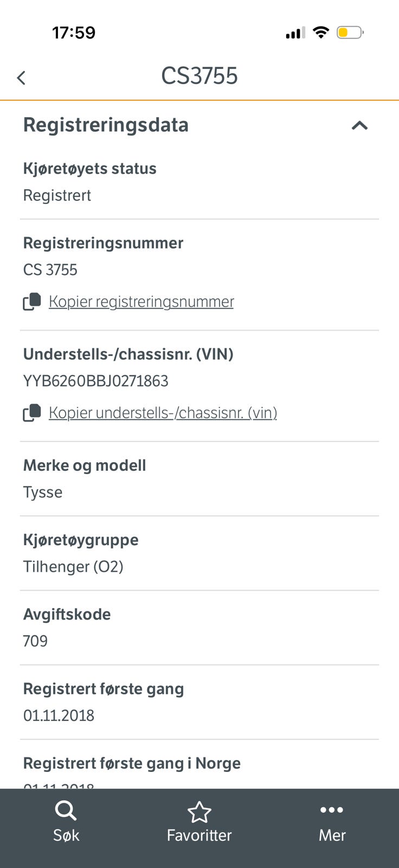The height and width of the screenshot is (868, 399).
Task: Tap the 17:59 clock in status bar
Action: 74,33
